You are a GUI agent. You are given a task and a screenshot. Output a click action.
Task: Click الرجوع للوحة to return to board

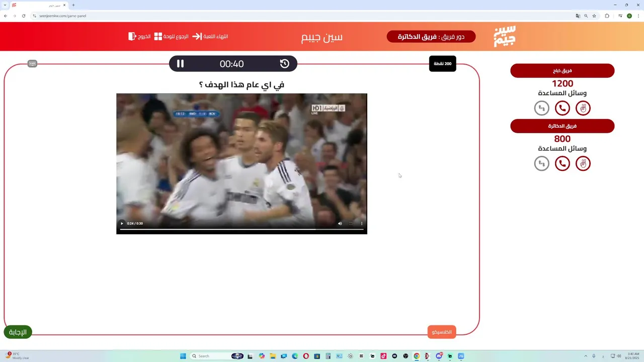[171, 37]
